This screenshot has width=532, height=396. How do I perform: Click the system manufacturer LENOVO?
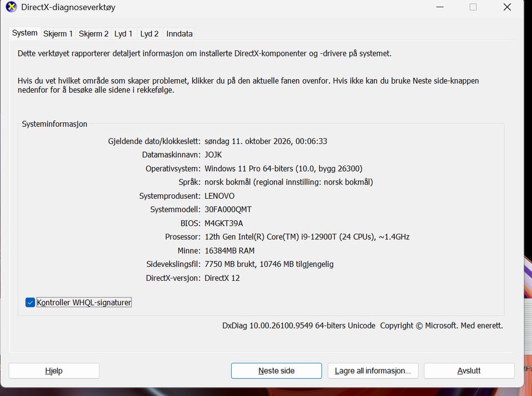click(219, 196)
